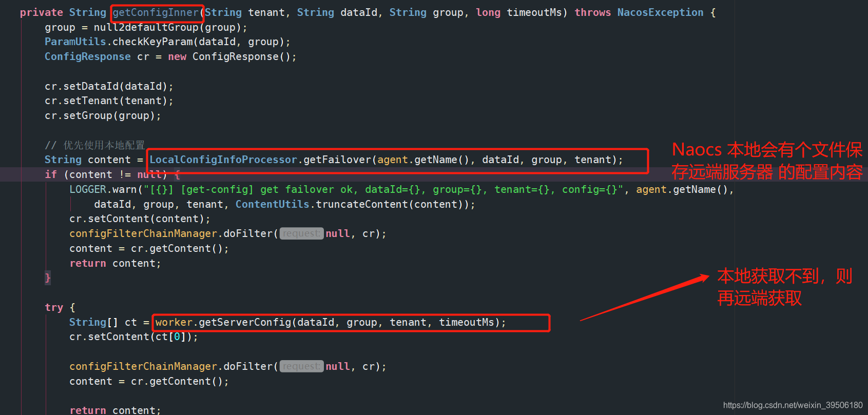Click the LOGGER identifier

pos(87,189)
